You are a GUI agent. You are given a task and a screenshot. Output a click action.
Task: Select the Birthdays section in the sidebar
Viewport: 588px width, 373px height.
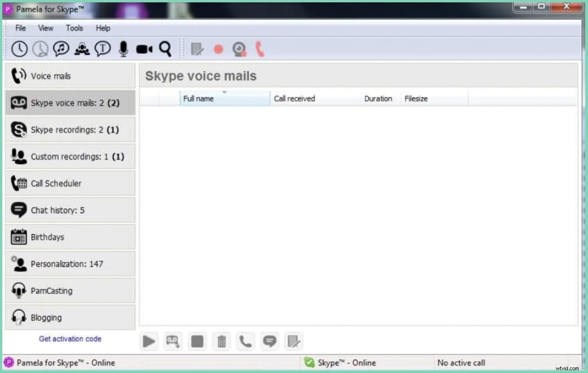click(x=49, y=237)
